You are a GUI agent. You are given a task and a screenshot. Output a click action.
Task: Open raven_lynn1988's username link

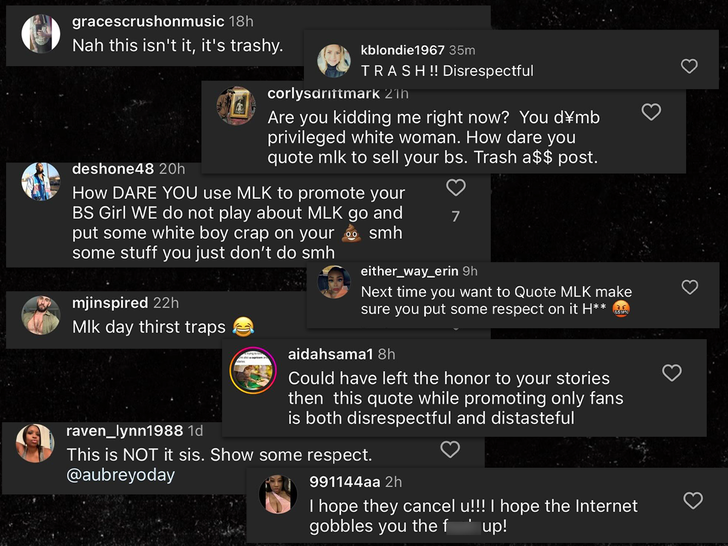pos(124,431)
